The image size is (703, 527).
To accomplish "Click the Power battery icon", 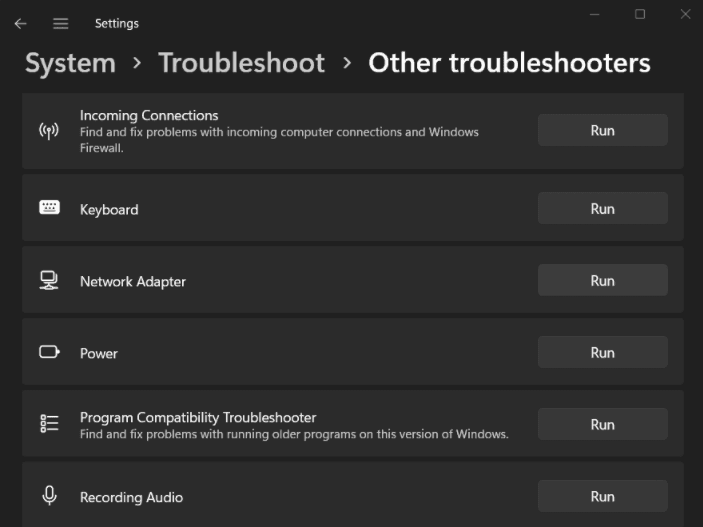I will click(x=49, y=352).
